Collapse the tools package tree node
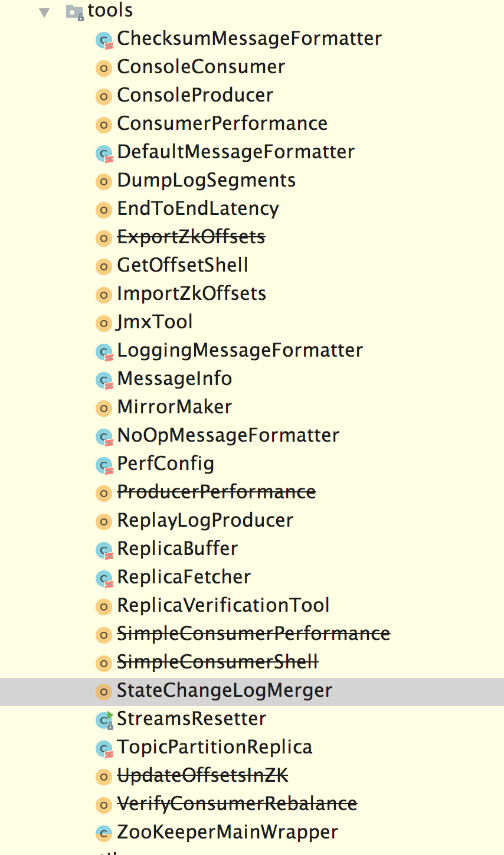The height and width of the screenshot is (855, 504). (x=44, y=12)
